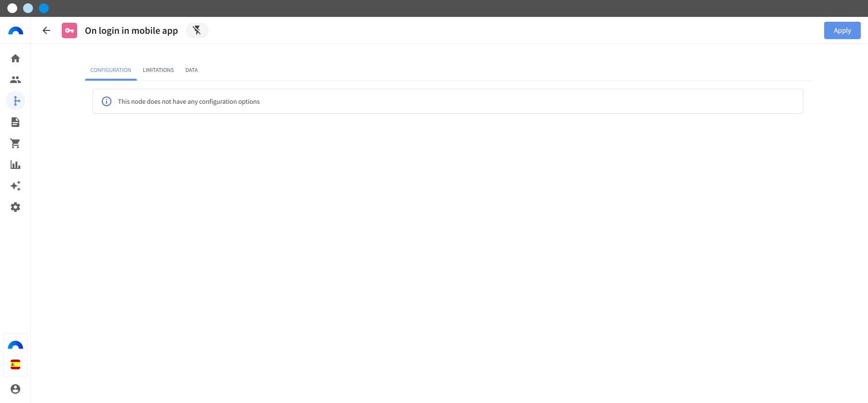868x403 pixels.
Task: Toggle the disabled trigger bolt chip
Action: point(197,30)
